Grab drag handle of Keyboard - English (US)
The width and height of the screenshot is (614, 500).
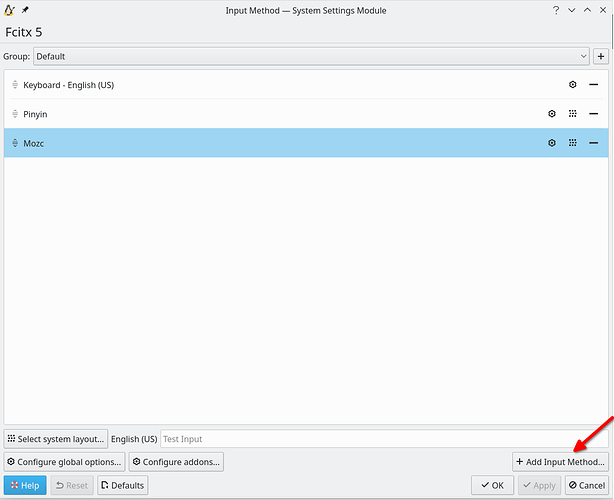click(x=15, y=85)
